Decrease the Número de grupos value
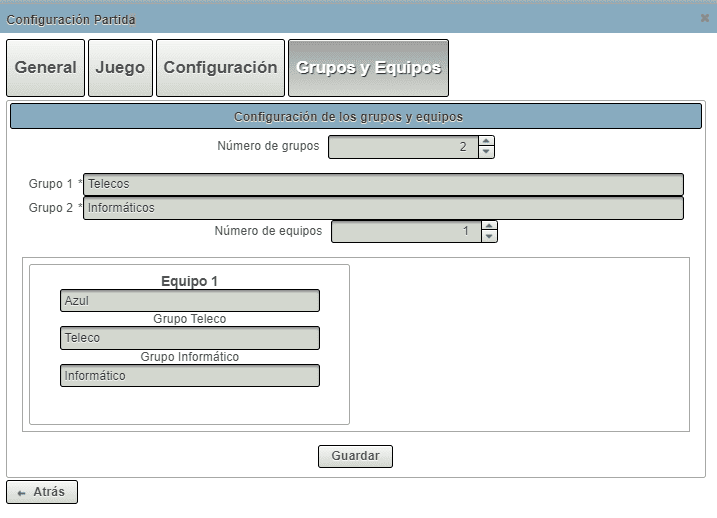The height and width of the screenshot is (518, 717). [x=487, y=153]
